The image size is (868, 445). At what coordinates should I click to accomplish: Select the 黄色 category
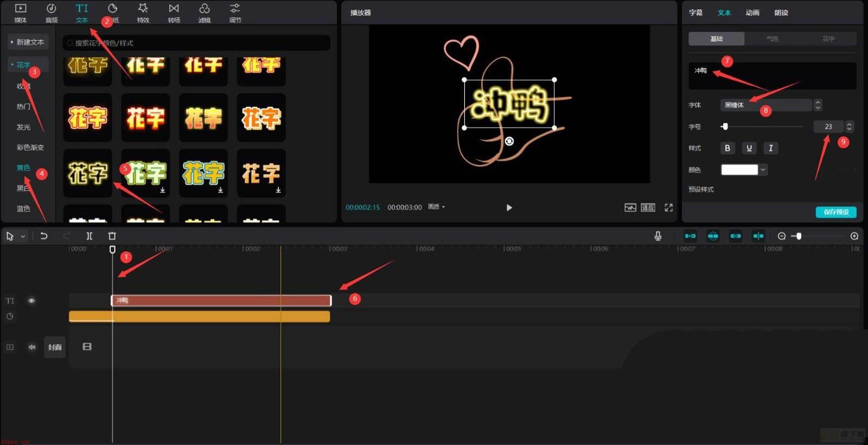point(23,168)
